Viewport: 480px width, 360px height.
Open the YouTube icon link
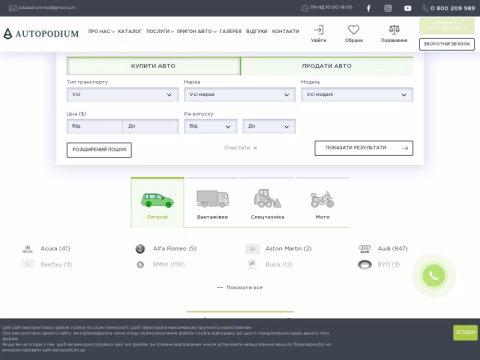407,8
